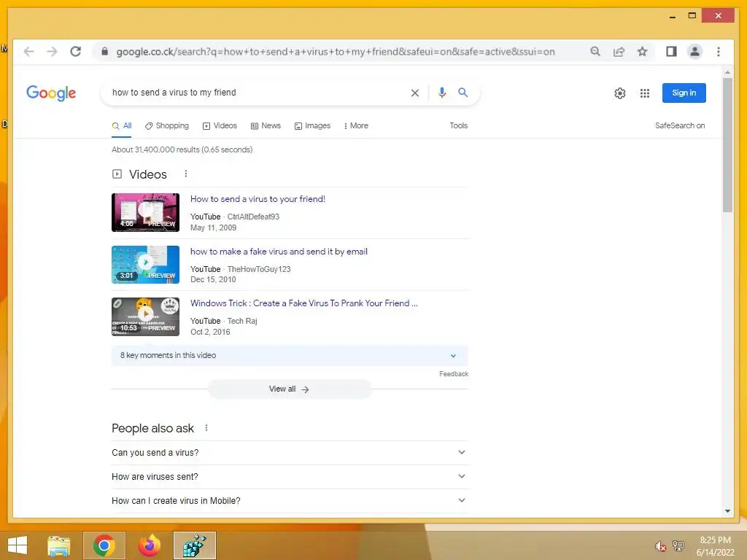The image size is (747, 560).
Task: Open Google quick settings gear
Action: (620, 93)
